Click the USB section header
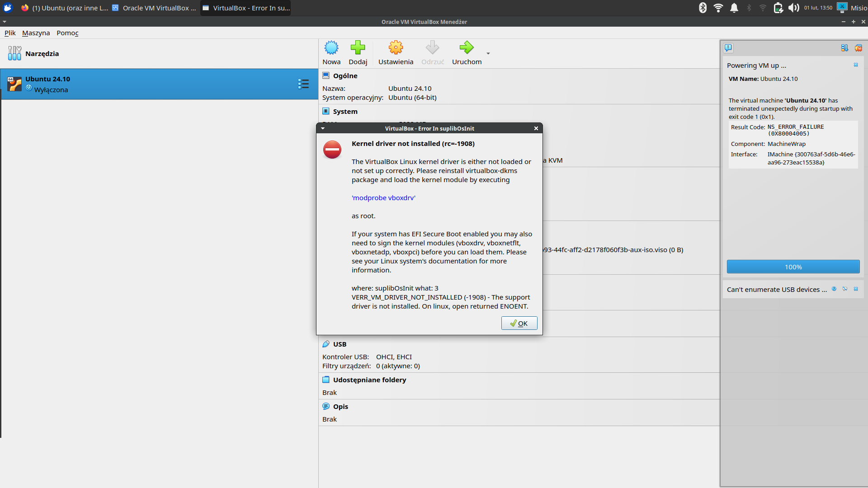The height and width of the screenshot is (488, 868). [340, 344]
